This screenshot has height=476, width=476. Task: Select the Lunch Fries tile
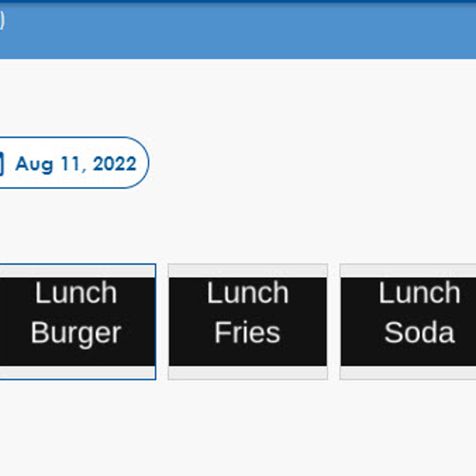(248, 321)
